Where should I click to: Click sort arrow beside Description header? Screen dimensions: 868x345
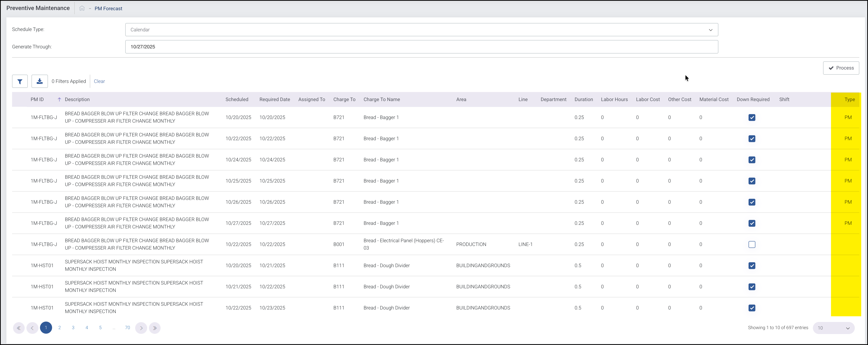[59, 100]
